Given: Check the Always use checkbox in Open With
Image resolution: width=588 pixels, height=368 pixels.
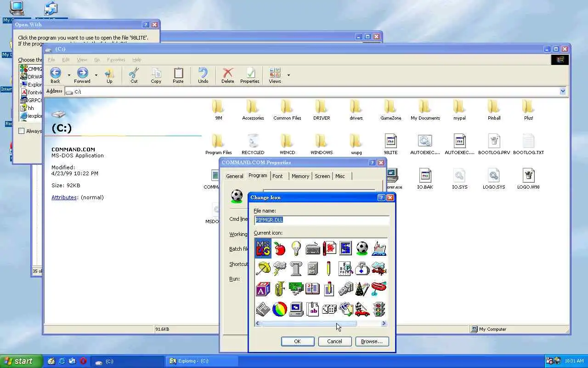Looking at the screenshot, I should coord(21,131).
